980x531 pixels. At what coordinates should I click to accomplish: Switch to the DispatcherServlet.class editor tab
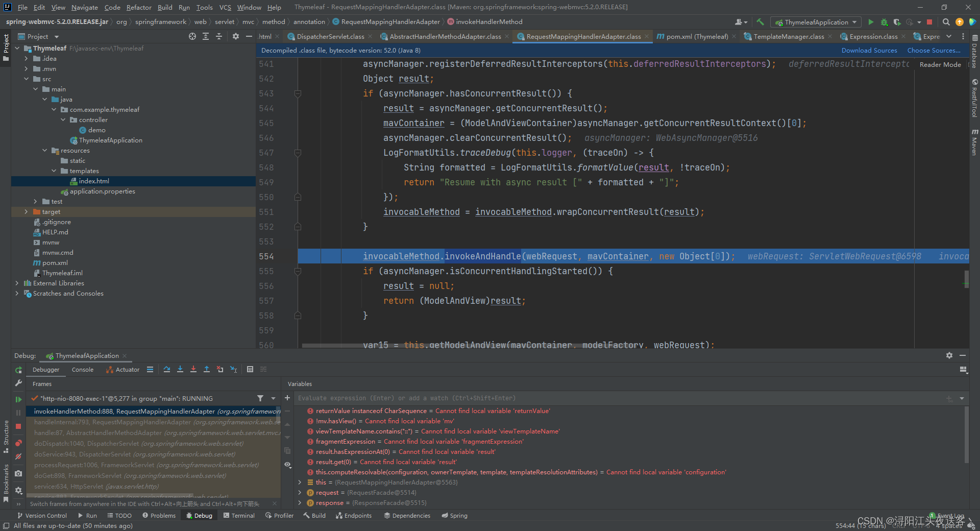click(x=330, y=37)
